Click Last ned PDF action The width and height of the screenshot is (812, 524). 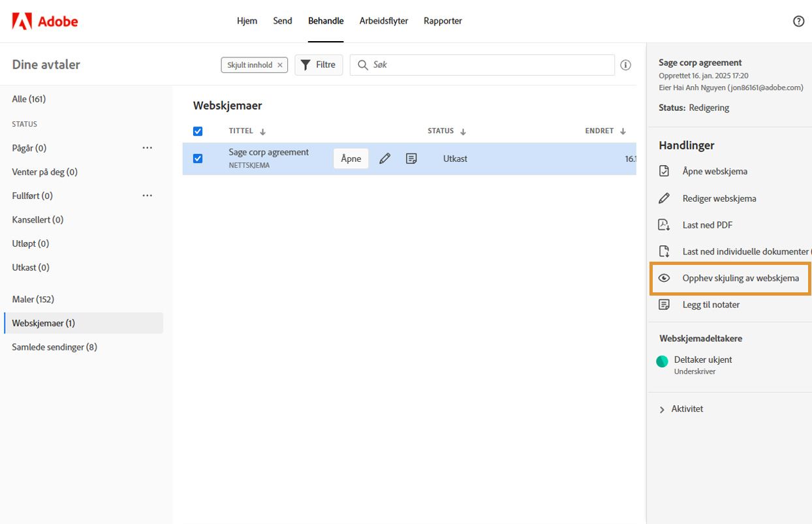(x=708, y=225)
